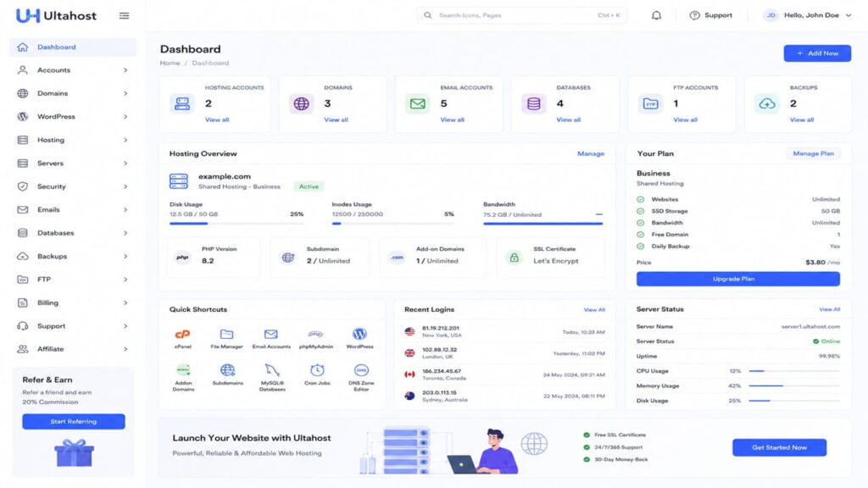Viewport: 868px width, 488px height.
Task: Open FTP in the sidebar
Action: pos(73,280)
